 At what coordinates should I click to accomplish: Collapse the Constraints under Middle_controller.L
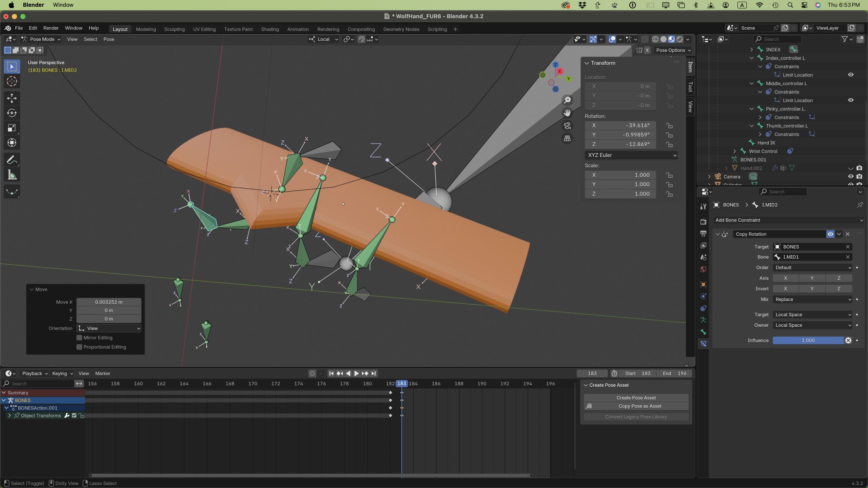coord(761,92)
